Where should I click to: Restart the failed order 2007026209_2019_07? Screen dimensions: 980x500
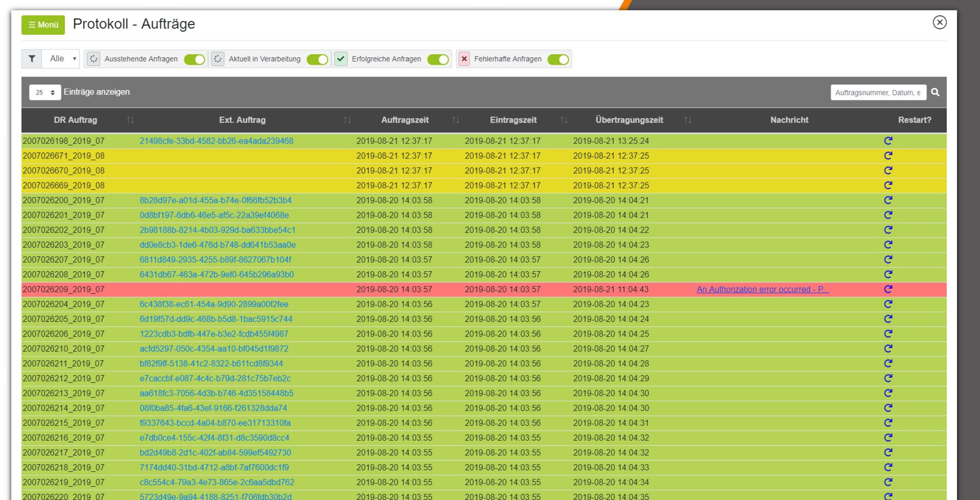pyautogui.click(x=888, y=289)
